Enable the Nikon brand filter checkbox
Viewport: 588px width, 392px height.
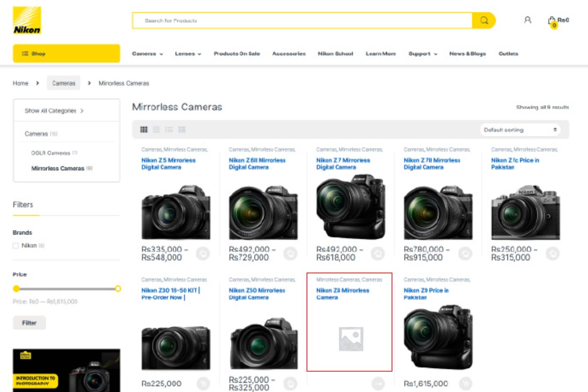coord(16,245)
